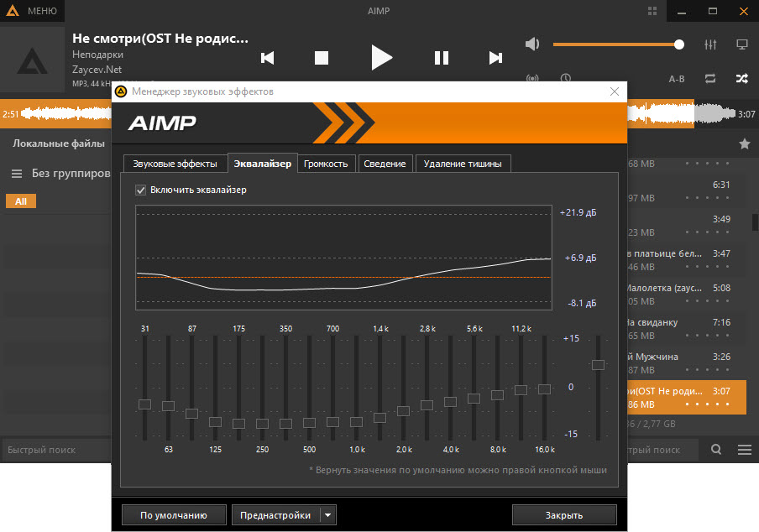The height and width of the screenshot is (532, 759).
Task: Seek in the waveform progress bar
Action: [680, 113]
